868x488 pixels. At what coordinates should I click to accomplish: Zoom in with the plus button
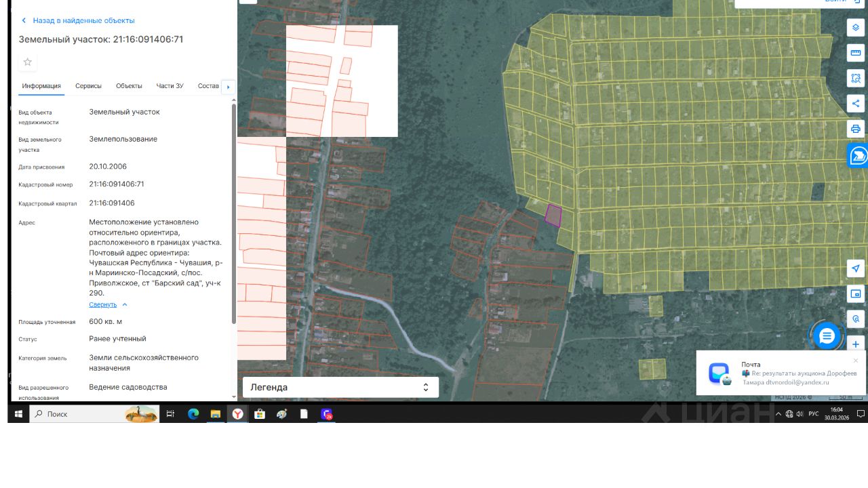(x=856, y=344)
